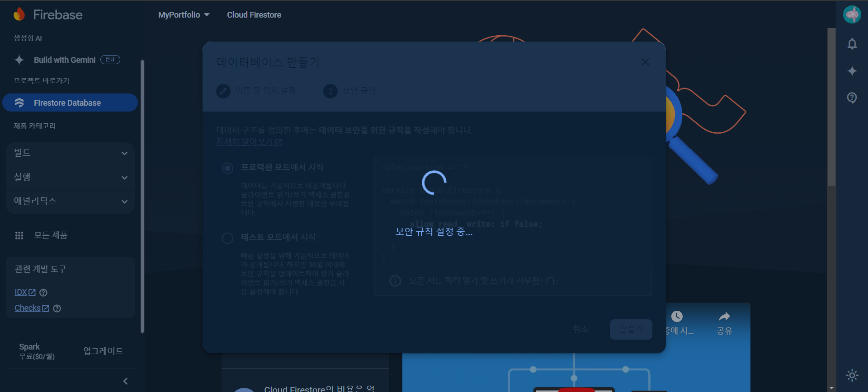Click the watch-later clock icon on video
The width and height of the screenshot is (868, 392).
pos(677,317)
